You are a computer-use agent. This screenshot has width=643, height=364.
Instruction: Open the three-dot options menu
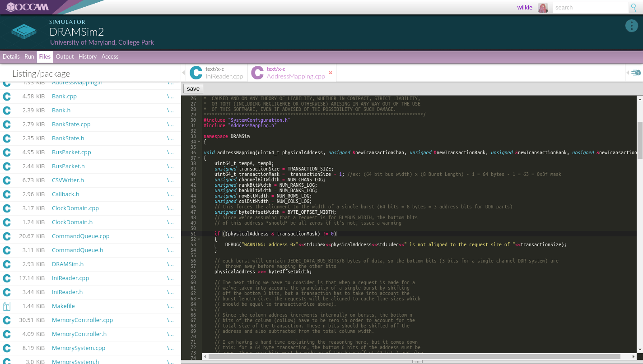(631, 26)
